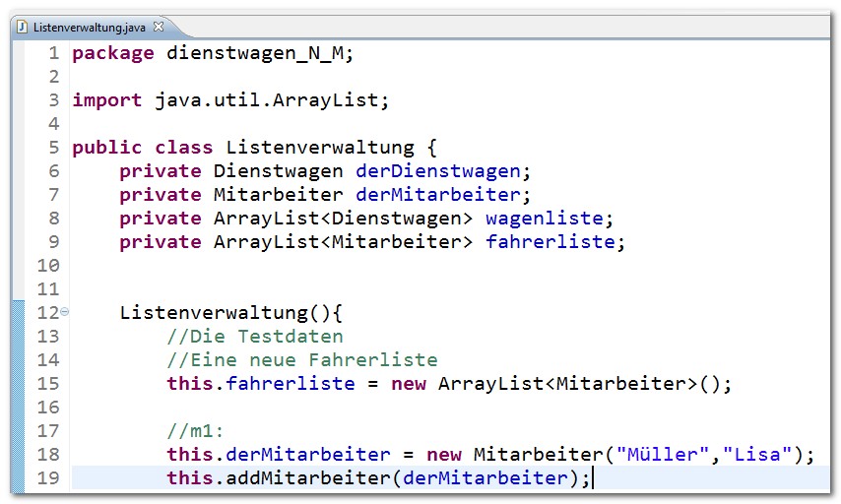Click the Java file icon on the tab
This screenshot has height=504, width=841.
[22, 27]
